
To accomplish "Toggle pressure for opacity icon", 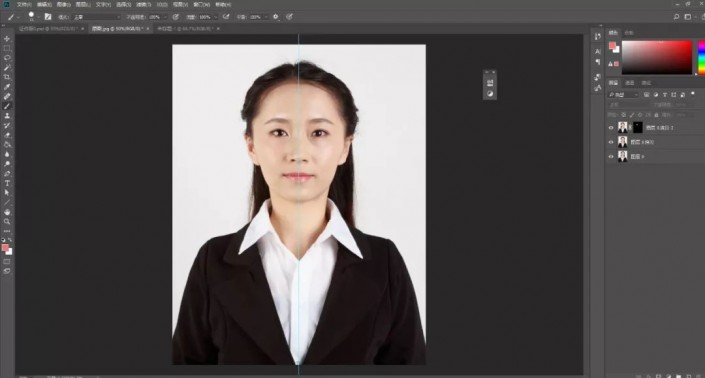I will point(176,17).
